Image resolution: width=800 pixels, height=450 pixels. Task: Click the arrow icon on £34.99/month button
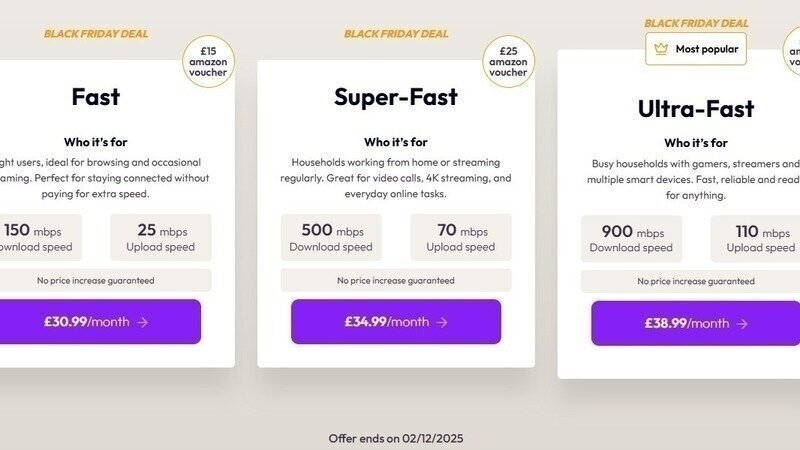pyautogui.click(x=442, y=322)
